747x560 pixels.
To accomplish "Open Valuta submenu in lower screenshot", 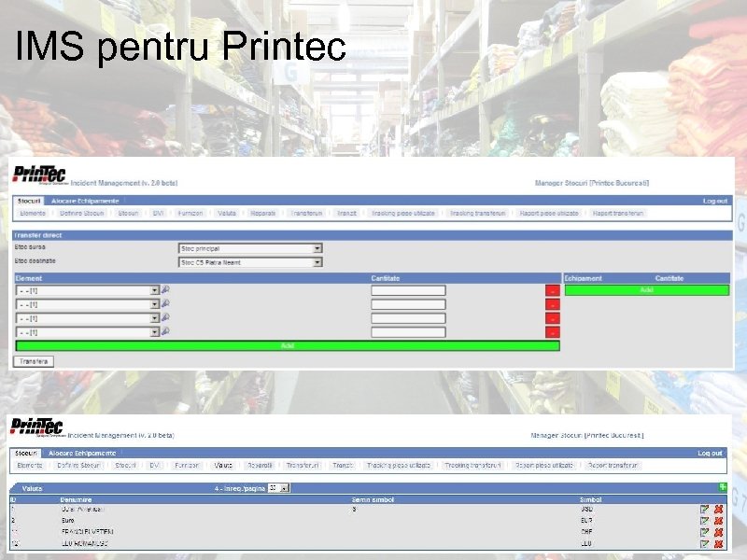I will (x=223, y=465).
